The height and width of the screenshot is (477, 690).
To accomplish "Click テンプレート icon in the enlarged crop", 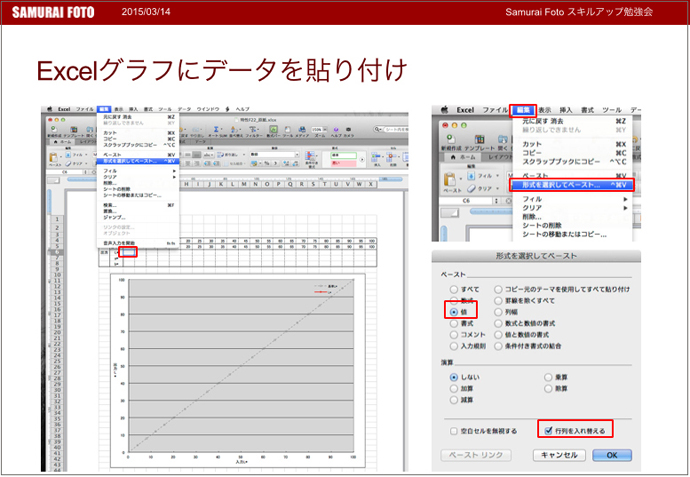I will 479,139.
